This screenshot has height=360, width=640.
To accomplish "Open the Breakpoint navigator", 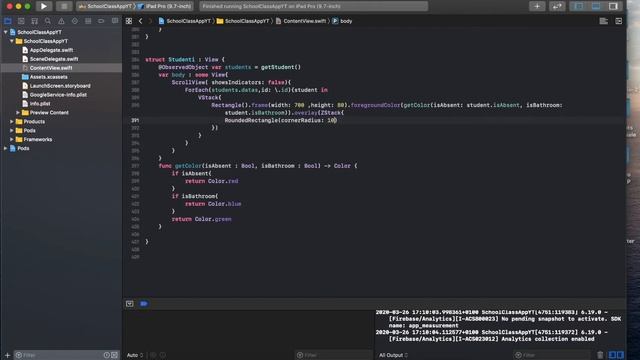I will click(101, 21).
